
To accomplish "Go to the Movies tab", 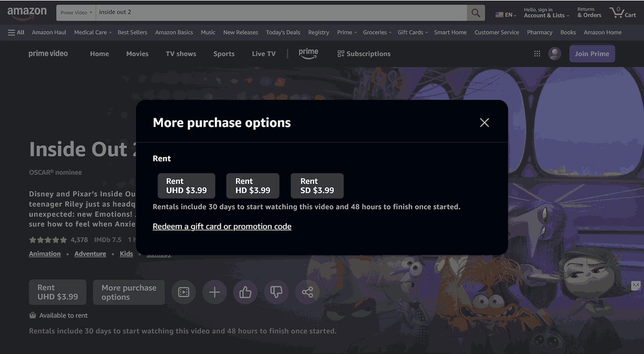I will [137, 54].
